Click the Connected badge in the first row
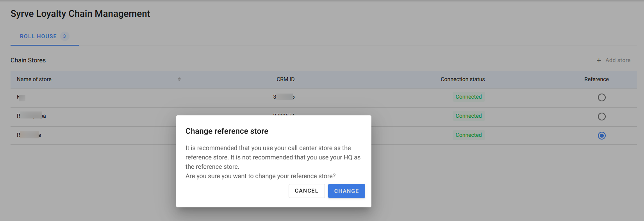Screen dimensions: 644x221 click(x=468, y=97)
